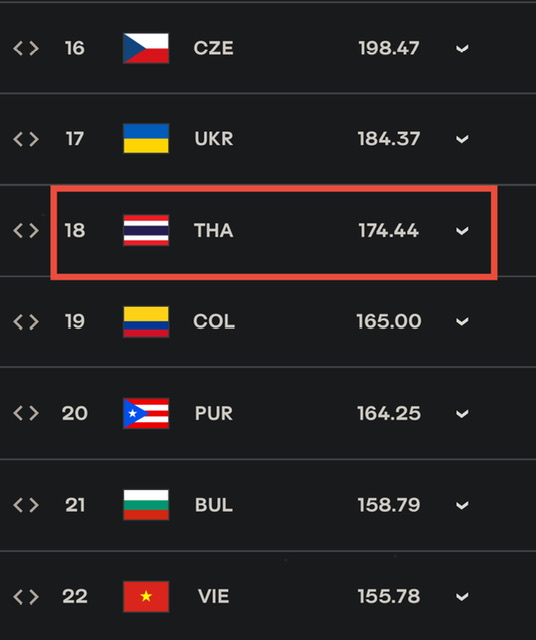
Task: Click the Colombia flag icon
Action: [x=146, y=322]
